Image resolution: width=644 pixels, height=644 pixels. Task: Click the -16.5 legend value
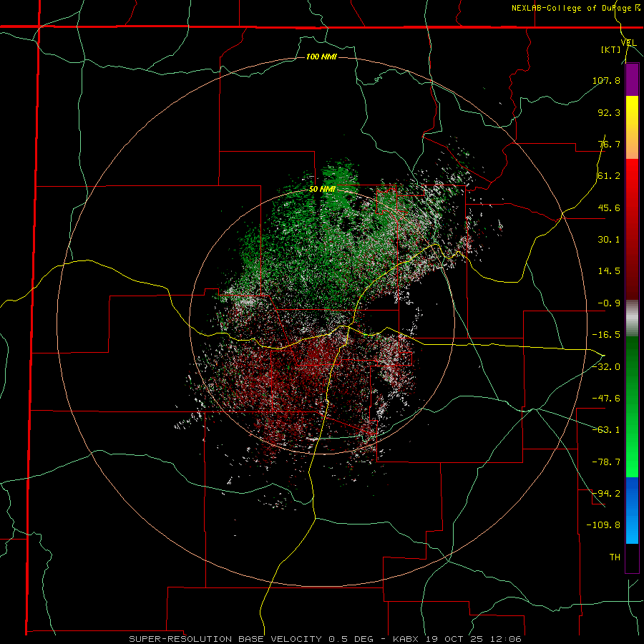click(606, 335)
